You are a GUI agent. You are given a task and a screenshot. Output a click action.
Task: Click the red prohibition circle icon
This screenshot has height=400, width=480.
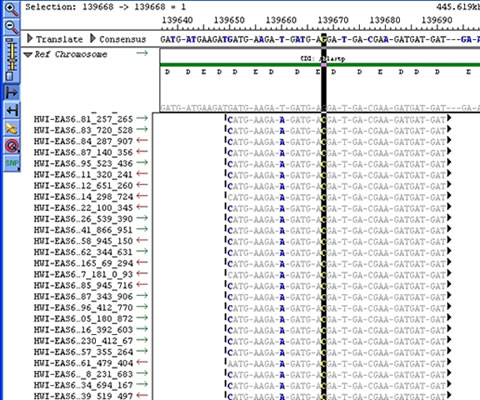pyautogui.click(x=11, y=146)
